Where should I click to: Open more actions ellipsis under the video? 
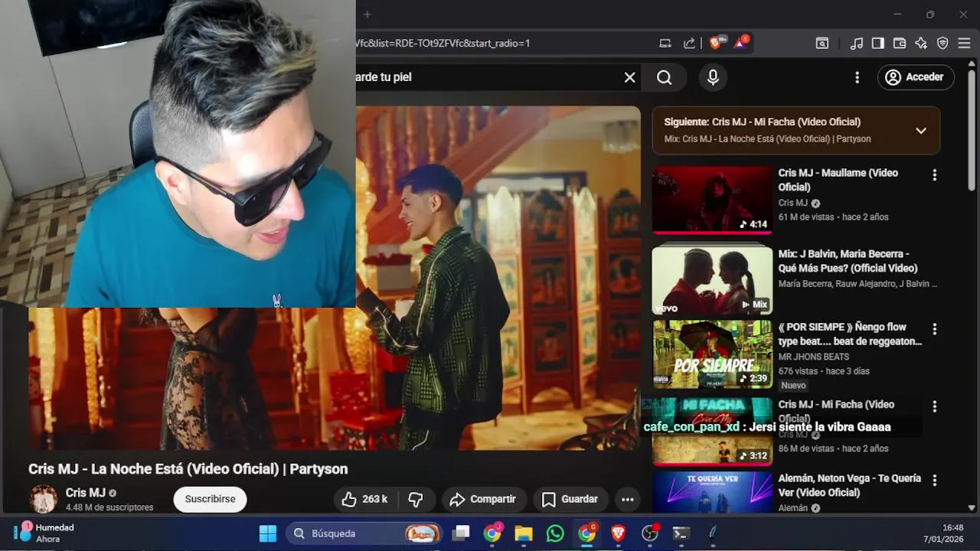628,500
